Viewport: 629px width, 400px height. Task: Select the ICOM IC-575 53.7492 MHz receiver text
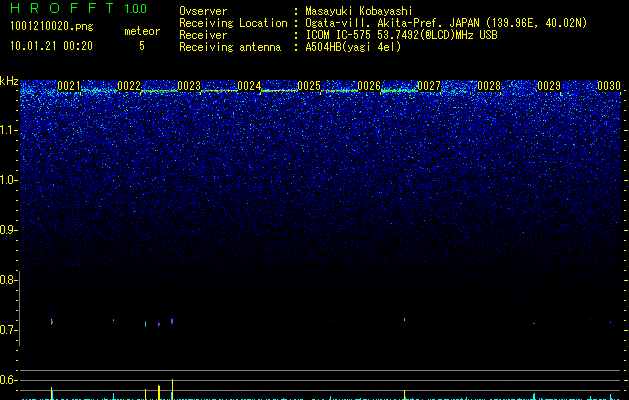pyautogui.click(x=401, y=35)
